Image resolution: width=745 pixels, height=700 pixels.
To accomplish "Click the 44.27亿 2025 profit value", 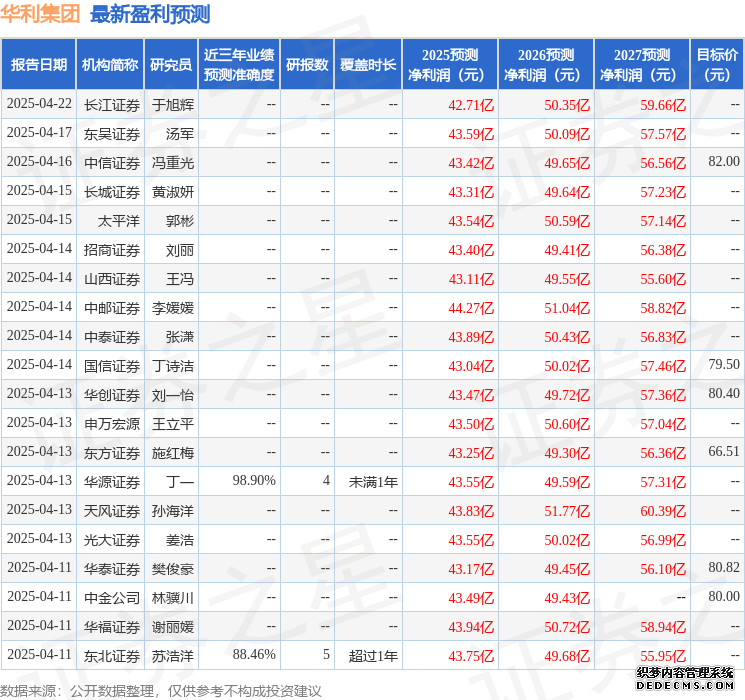I will pyautogui.click(x=471, y=308).
